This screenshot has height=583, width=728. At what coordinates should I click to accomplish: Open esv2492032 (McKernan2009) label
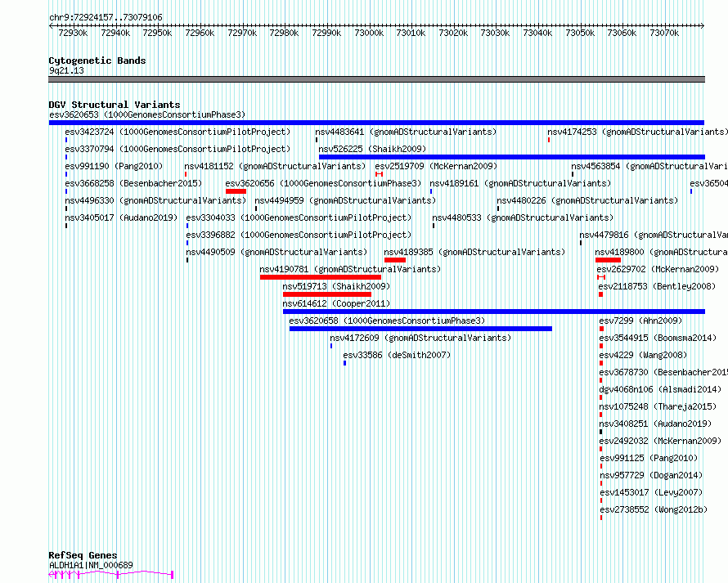[660, 441]
